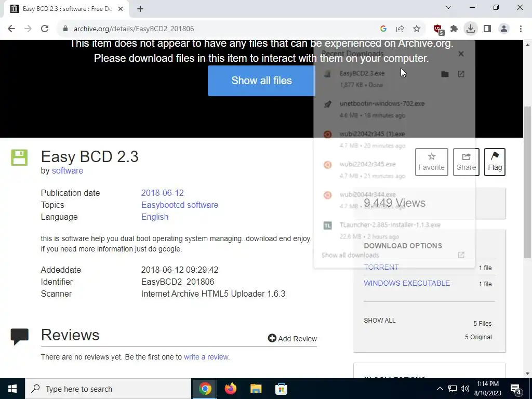Open the Chrome three-dot menu

(521, 29)
